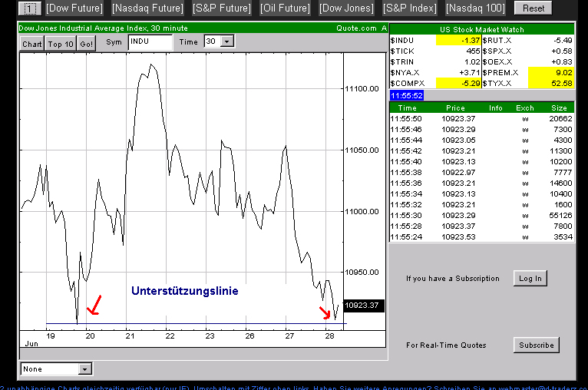Open the [Dow Jones] chart link
Screen dimensions: 588x390
(346, 8)
